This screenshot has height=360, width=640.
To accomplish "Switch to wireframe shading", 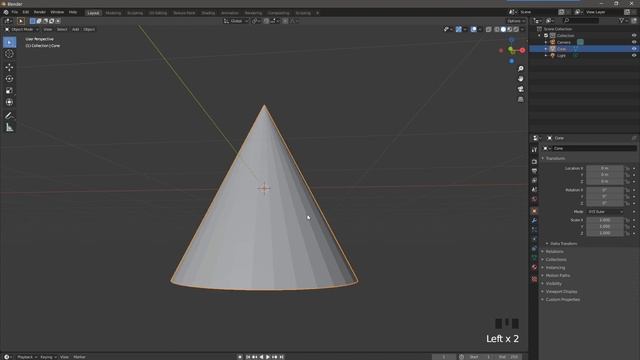I will click(497, 29).
